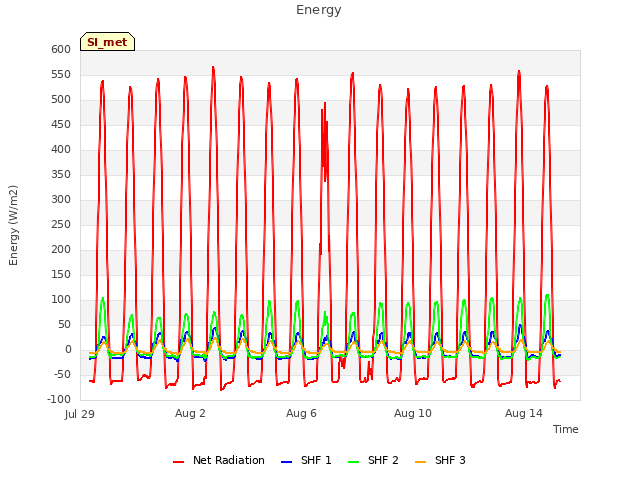
Task: Click the SI_met annotation label
Action: 107,42
